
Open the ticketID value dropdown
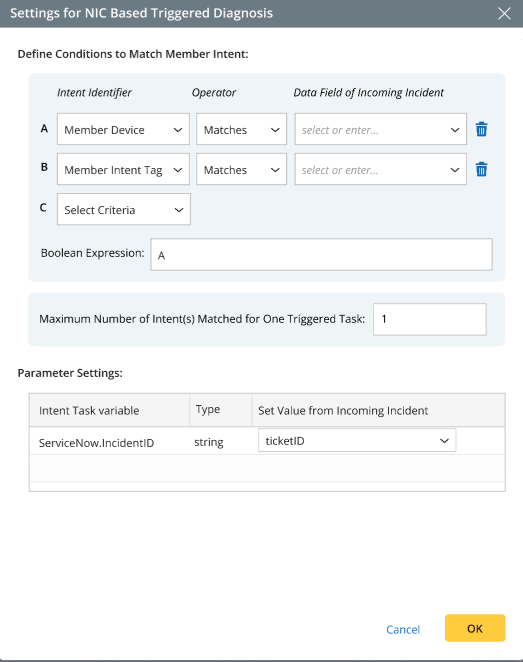pyautogui.click(x=357, y=440)
